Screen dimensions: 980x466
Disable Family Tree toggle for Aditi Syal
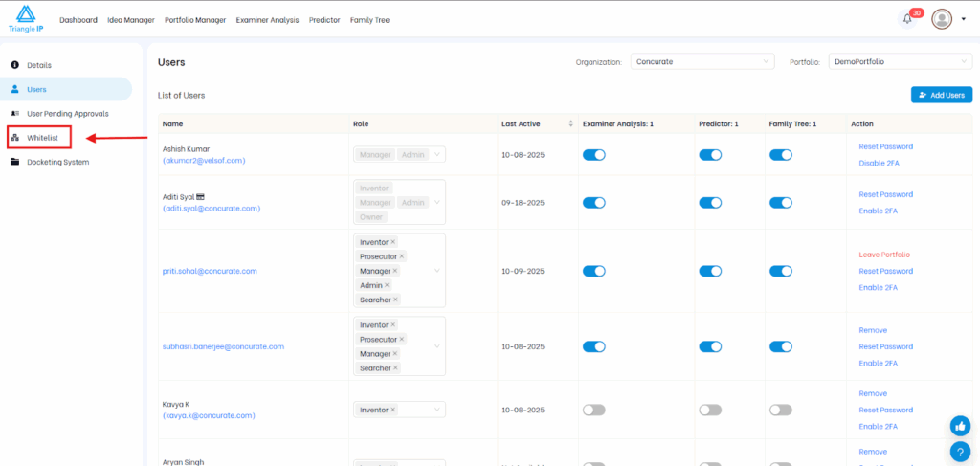(x=781, y=202)
